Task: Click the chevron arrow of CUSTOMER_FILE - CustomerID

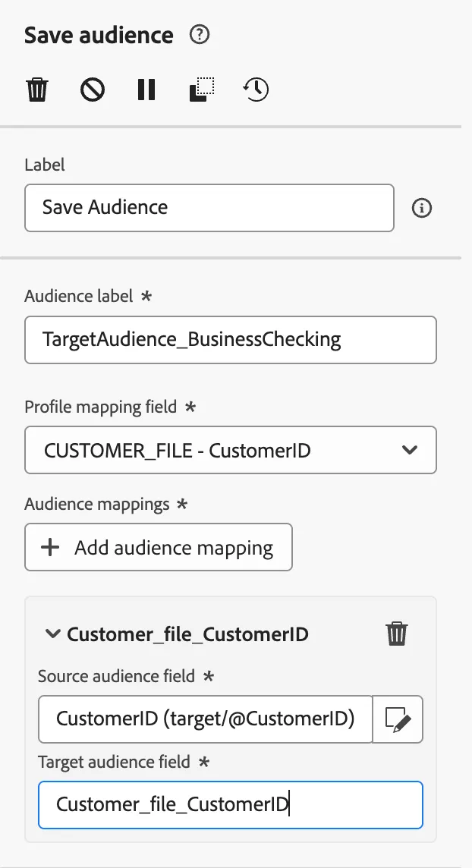Action: pos(410,450)
